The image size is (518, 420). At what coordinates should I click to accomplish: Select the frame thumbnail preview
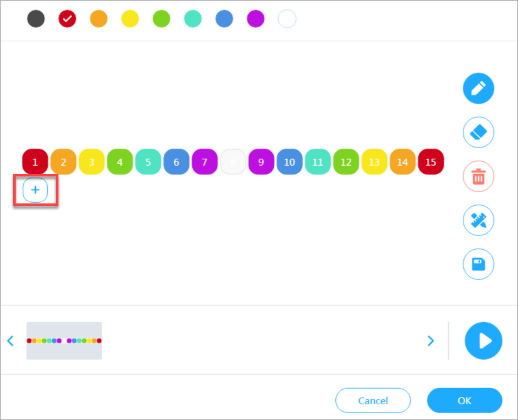64,341
